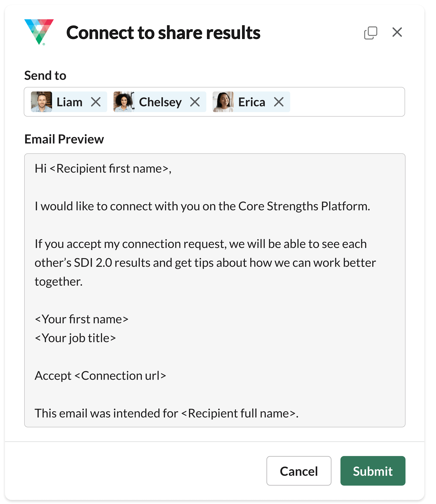Remove Liam from recipients

coord(96,102)
